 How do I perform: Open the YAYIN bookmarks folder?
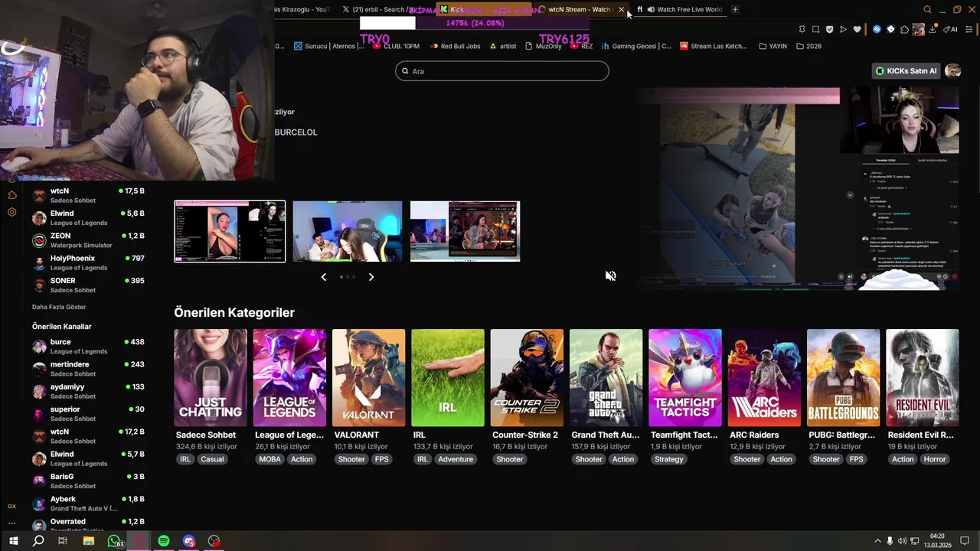pyautogui.click(x=773, y=46)
